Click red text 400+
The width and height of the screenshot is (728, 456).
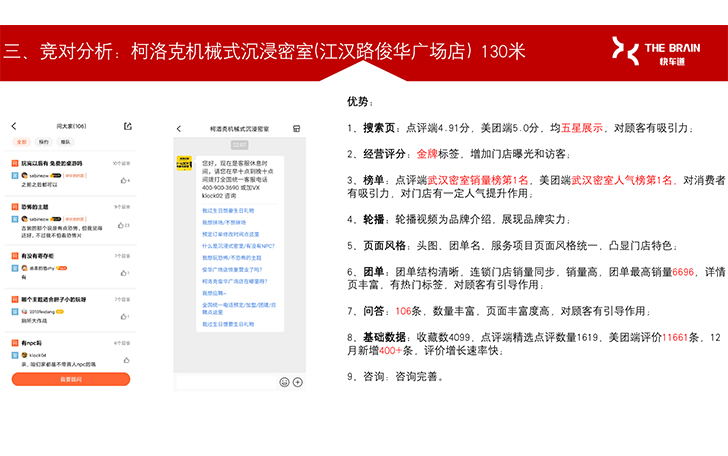(x=390, y=350)
